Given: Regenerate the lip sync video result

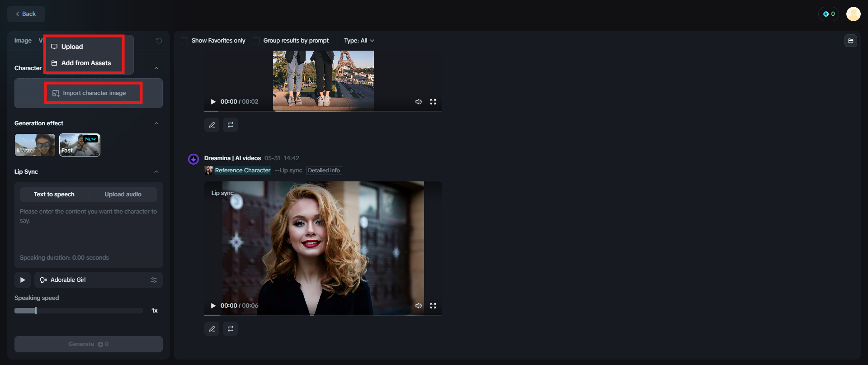Looking at the screenshot, I should tap(231, 329).
